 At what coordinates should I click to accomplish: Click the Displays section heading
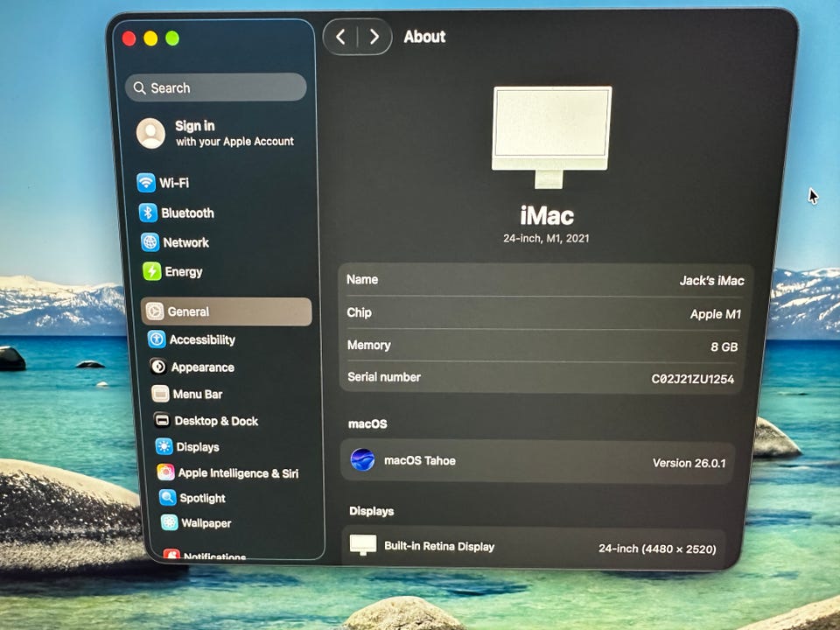371,511
